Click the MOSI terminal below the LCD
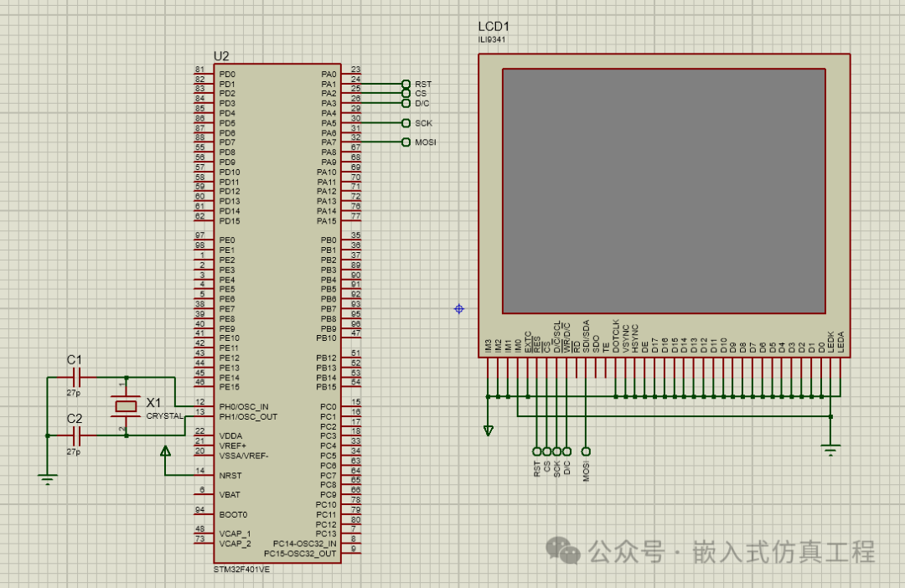 (x=585, y=451)
